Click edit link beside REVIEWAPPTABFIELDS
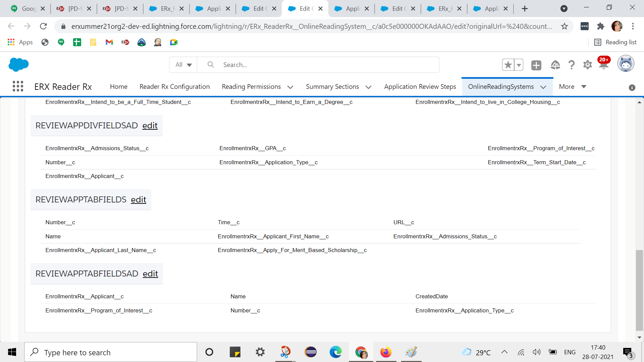Image resolution: width=644 pixels, height=362 pixels. [x=138, y=199]
